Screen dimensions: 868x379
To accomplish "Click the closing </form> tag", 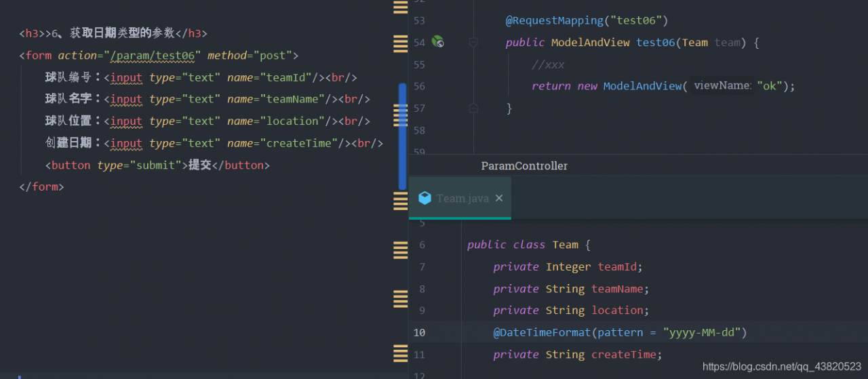I will coord(41,187).
